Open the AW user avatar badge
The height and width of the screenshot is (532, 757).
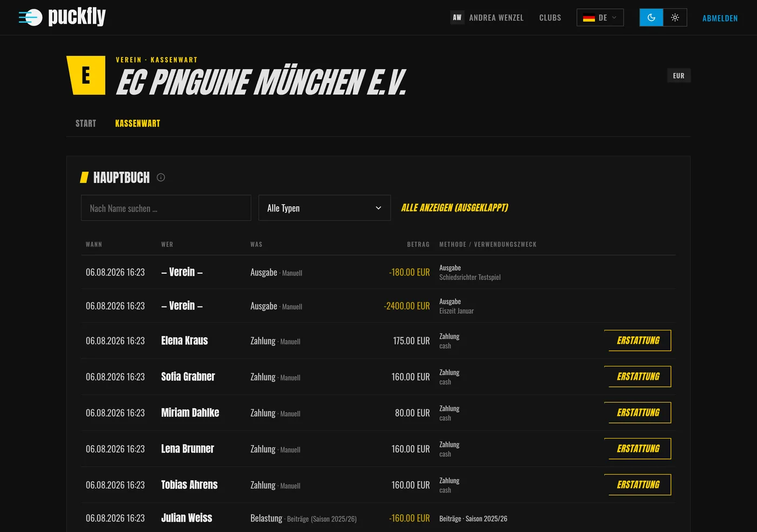457,17
